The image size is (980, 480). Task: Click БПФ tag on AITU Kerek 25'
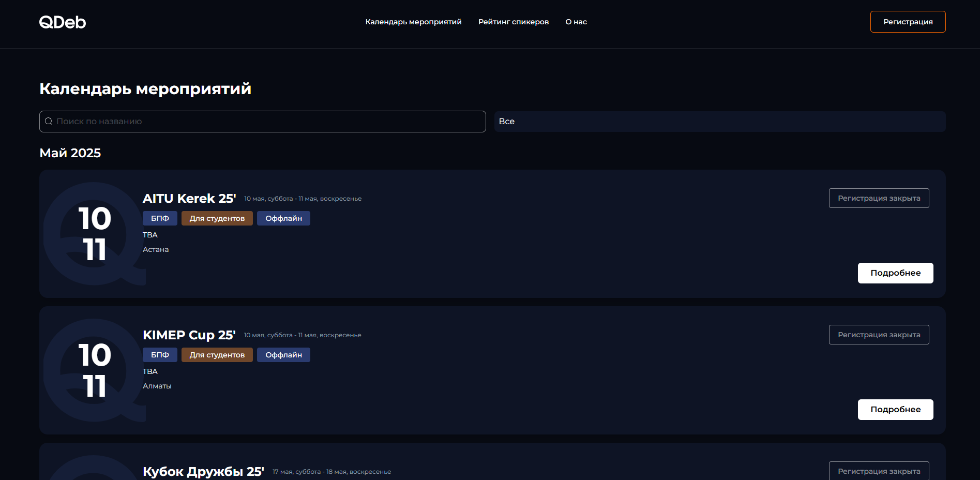pyautogui.click(x=160, y=218)
